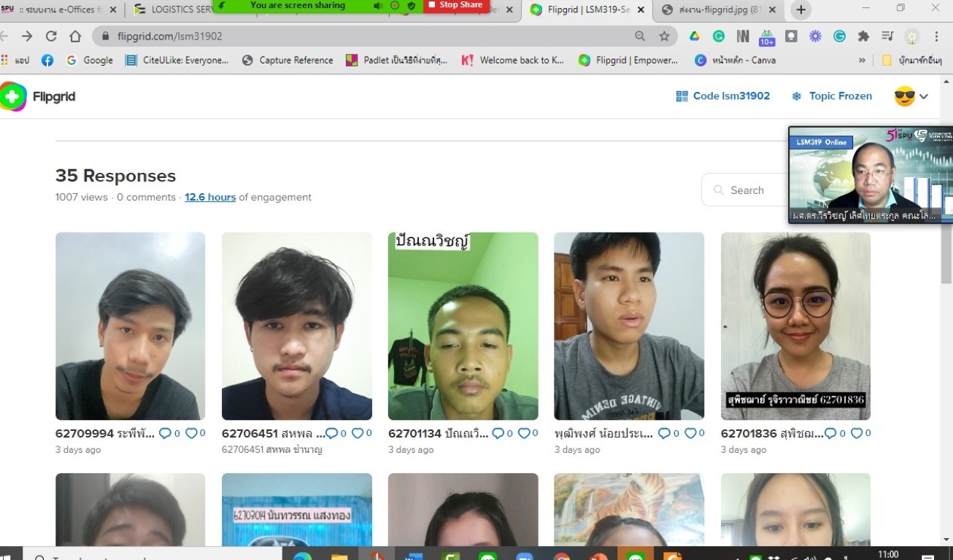Open the 12.6 hours engagement link
The width and height of the screenshot is (953, 560).
[210, 197]
